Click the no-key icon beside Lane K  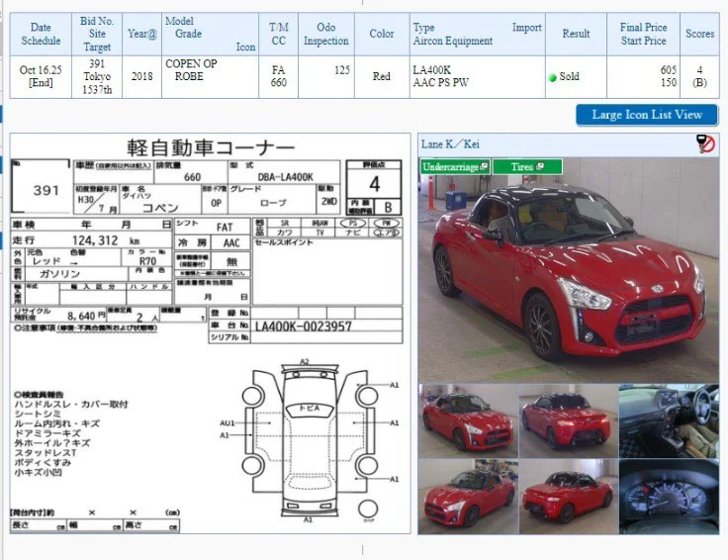click(705, 143)
